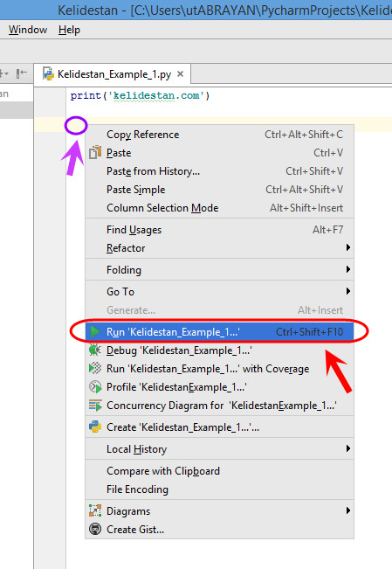Expand the Go To submenu arrow
Viewport: 392px width, 569px height.
[347, 291]
